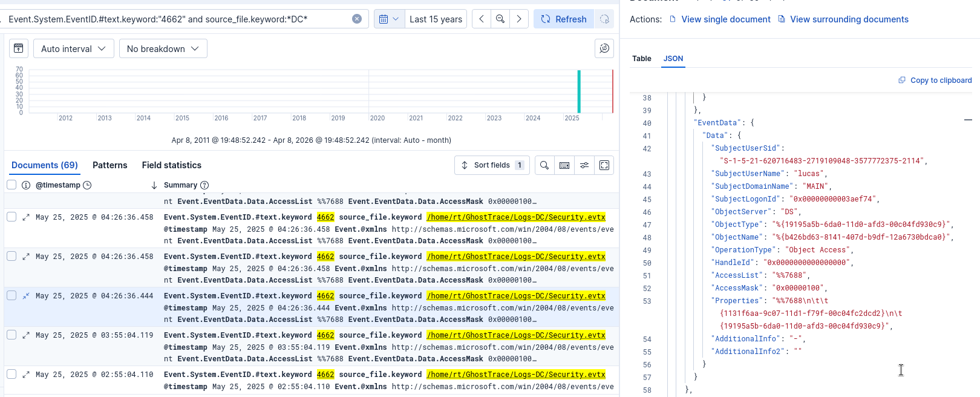Expand the 03:55:04.119 document

[26, 335]
